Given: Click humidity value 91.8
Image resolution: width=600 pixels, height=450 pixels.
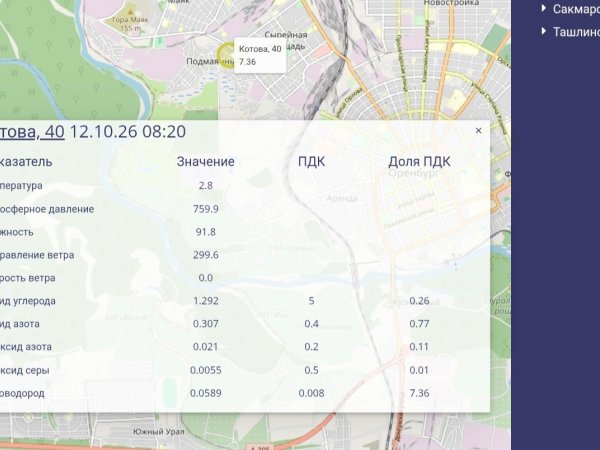Looking at the screenshot, I should (205, 232).
